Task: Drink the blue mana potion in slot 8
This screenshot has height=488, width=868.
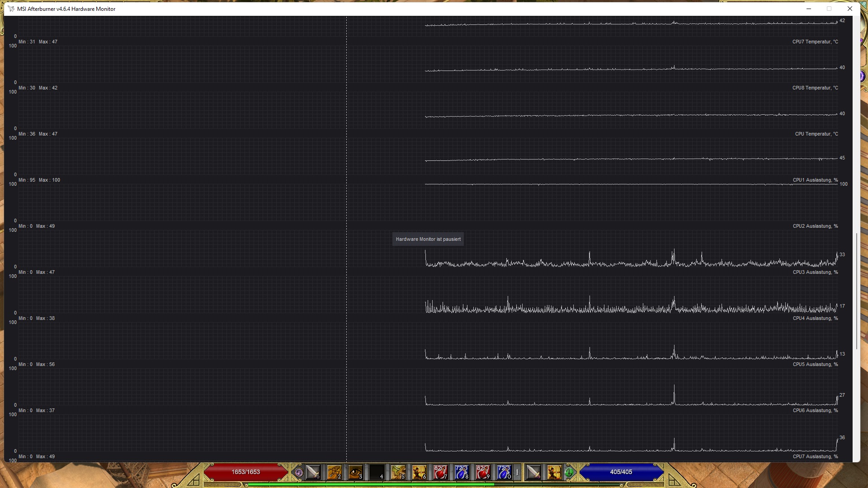Action: click(461, 473)
